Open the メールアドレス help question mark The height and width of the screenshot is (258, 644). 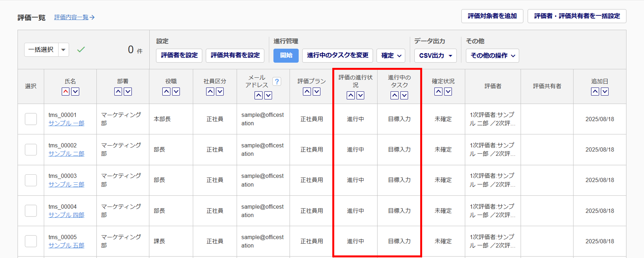coord(277,81)
